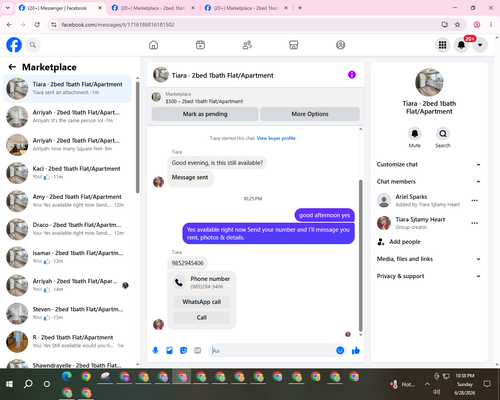Screen dimensions: 500x400
Task: Click the Facebook search magnifier icon
Action: pos(33,45)
